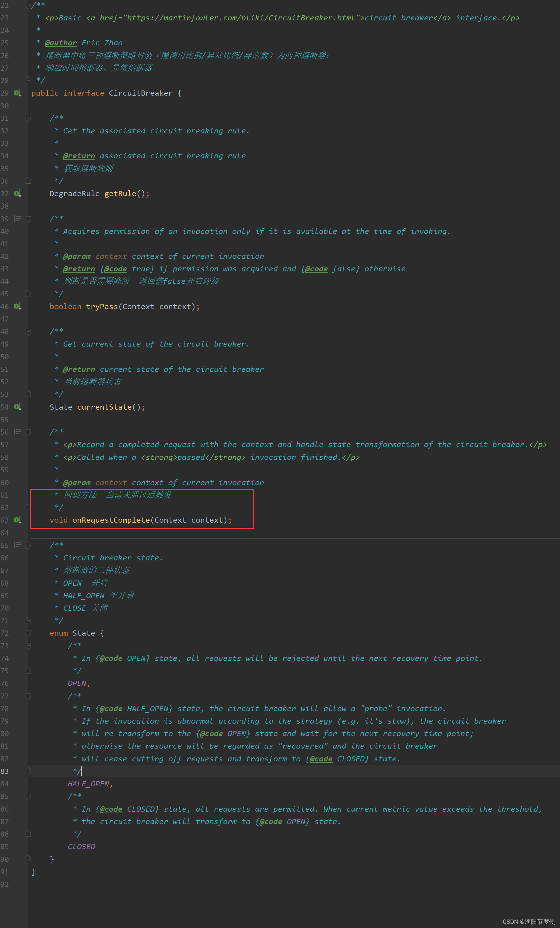The width and height of the screenshot is (560, 928).
Task: Collapse the HALF_OPEN comment fold at line 77
Action: [28, 696]
